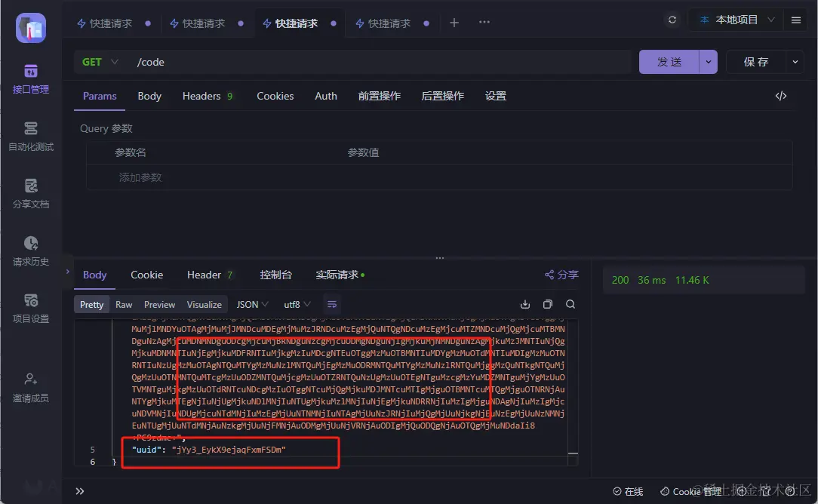Collapse sidebar using small arrow handle
The height and width of the screenshot is (504, 818).
tap(68, 272)
